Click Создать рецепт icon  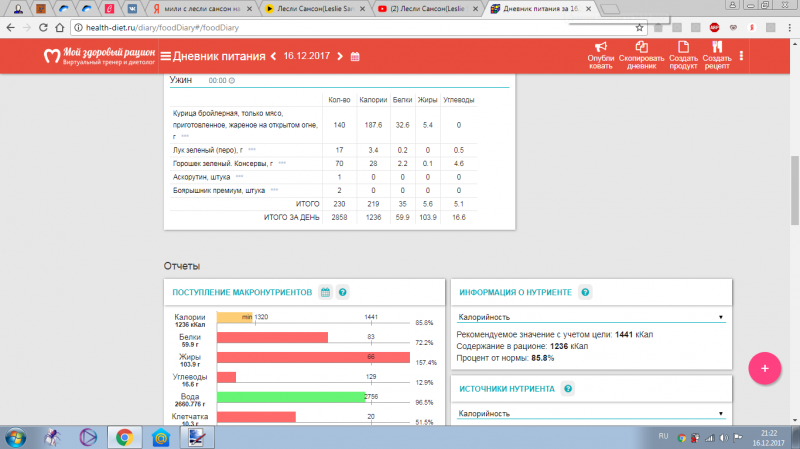716,47
